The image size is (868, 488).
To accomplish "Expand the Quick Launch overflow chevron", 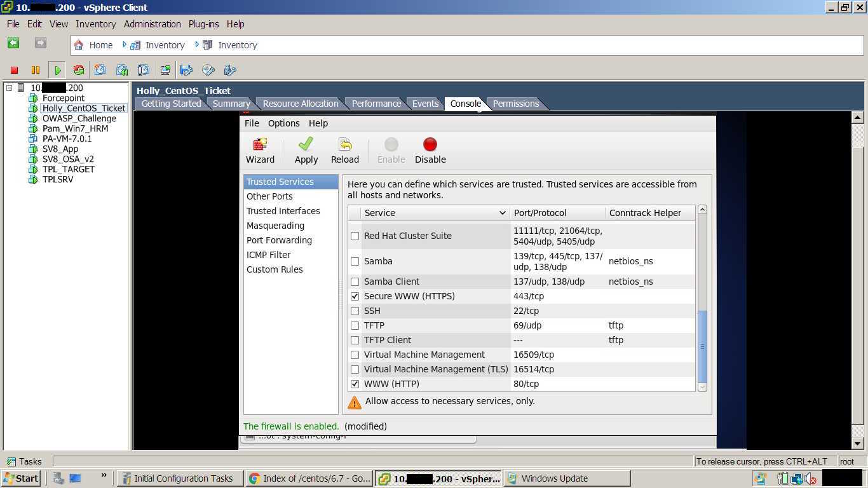I will point(104,475).
